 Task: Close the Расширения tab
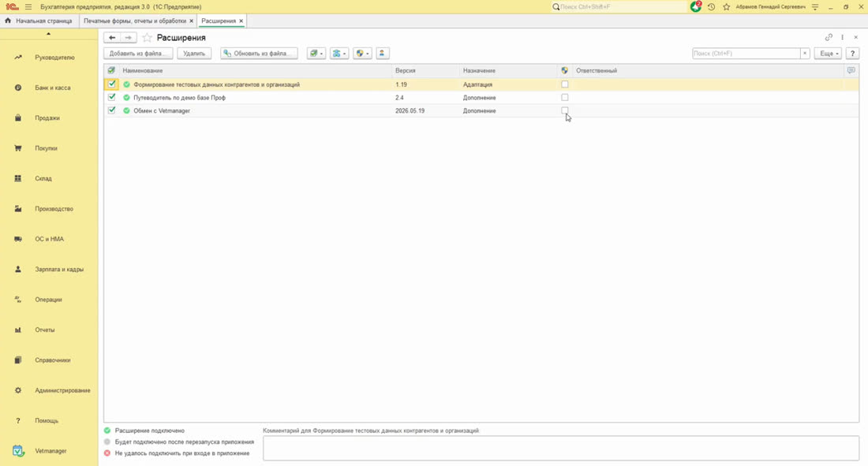(x=241, y=21)
